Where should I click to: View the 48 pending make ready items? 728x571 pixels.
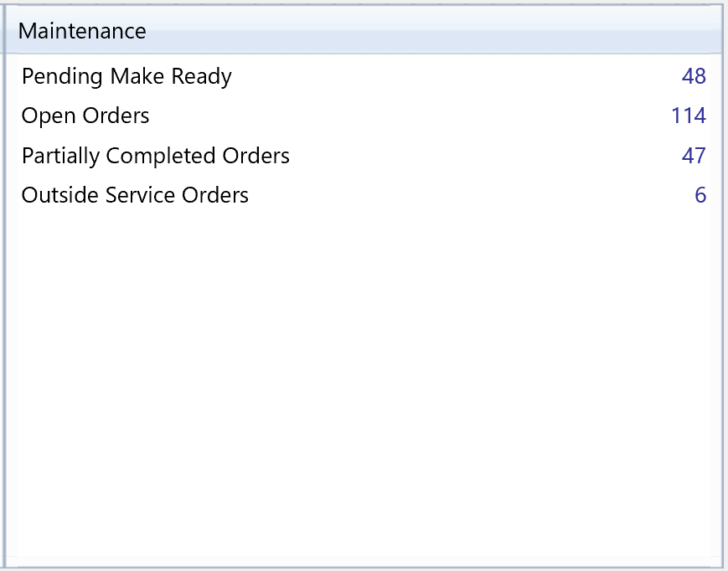(x=694, y=76)
